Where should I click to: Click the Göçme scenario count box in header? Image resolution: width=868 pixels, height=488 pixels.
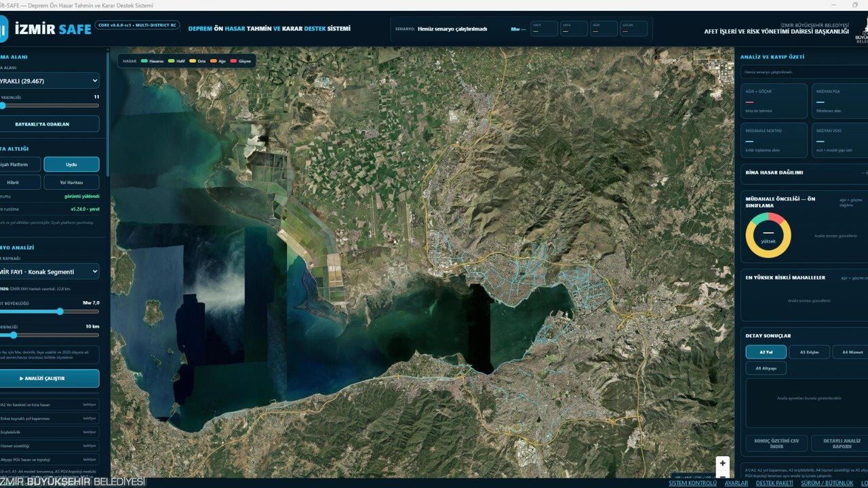(x=633, y=28)
